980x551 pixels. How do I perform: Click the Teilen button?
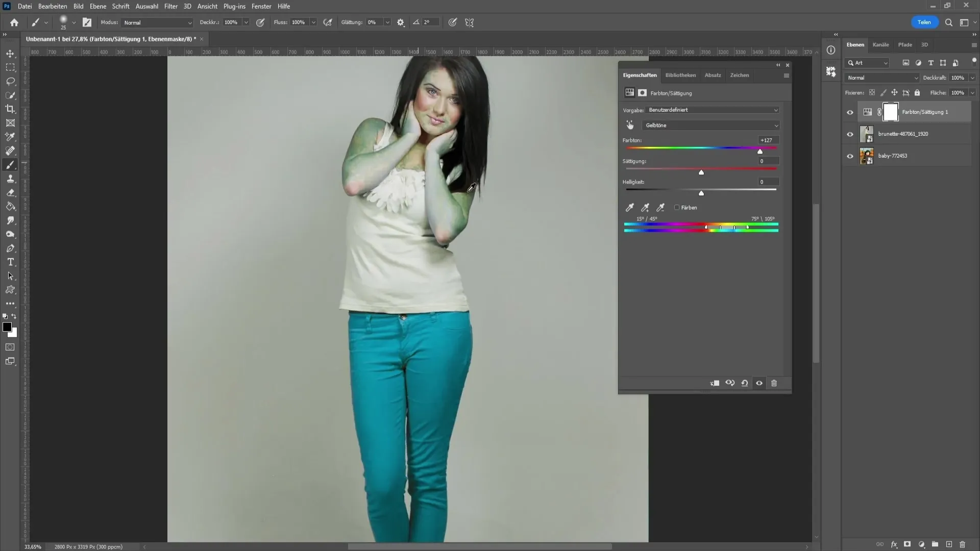click(924, 21)
